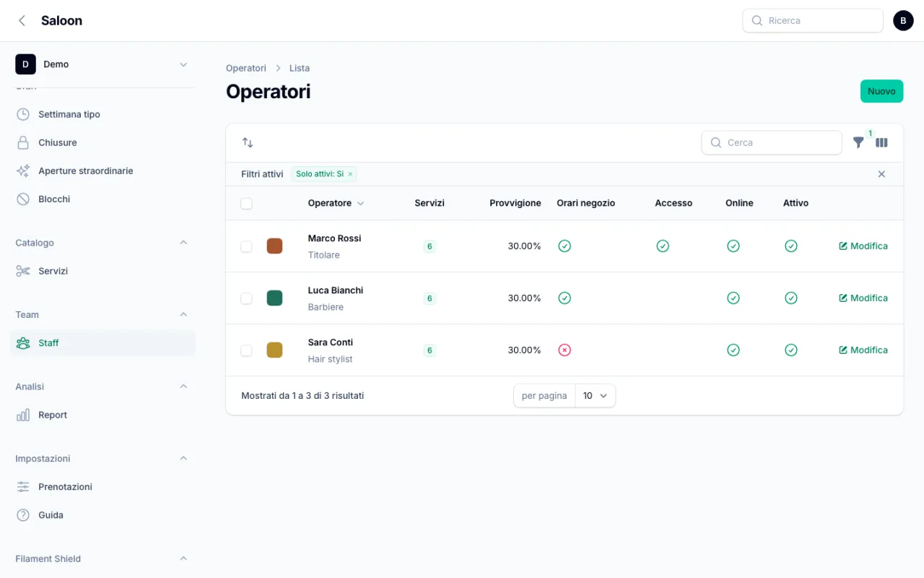Viewport: 924px width, 578px height.
Task: Click the Guida question mark icon
Action: pos(23,515)
